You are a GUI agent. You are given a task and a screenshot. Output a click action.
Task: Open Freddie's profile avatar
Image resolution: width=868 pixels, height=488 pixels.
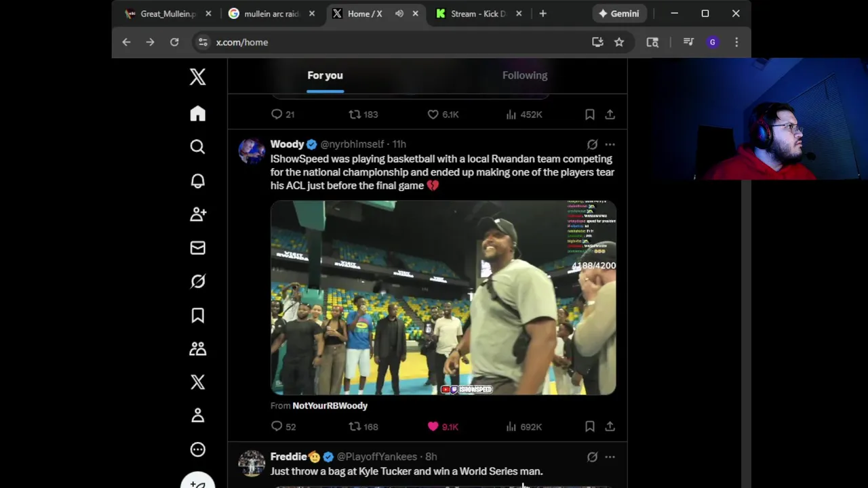click(252, 464)
